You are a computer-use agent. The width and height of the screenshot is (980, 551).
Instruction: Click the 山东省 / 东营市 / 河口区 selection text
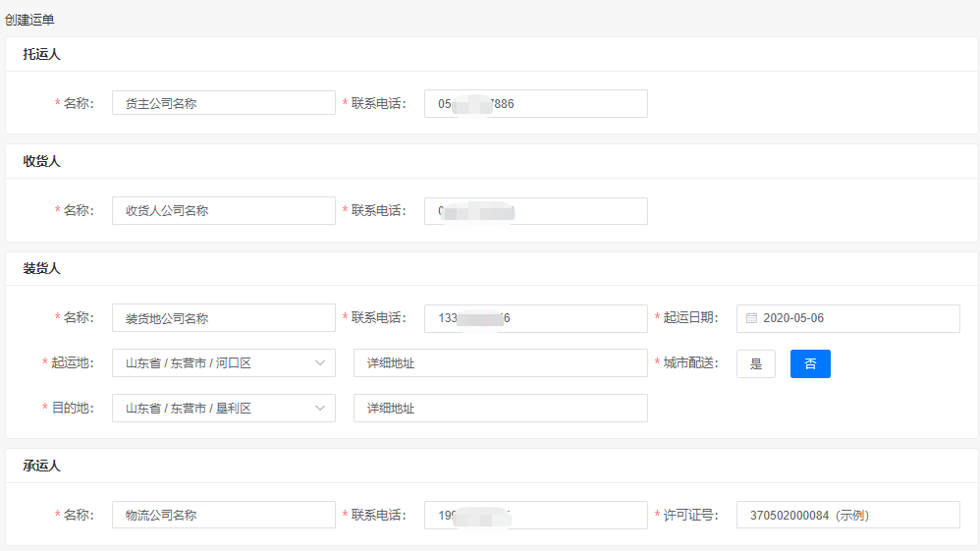[x=189, y=363]
